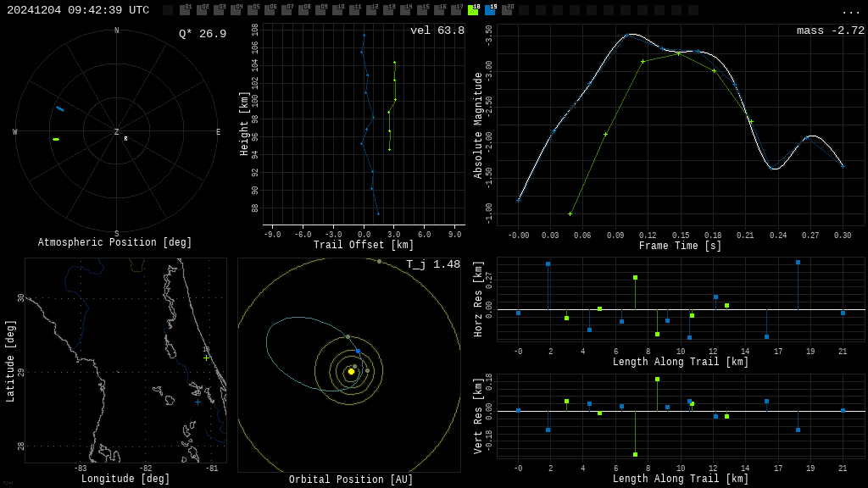This screenshot has height=488, width=868.
Task: Click the mass -2.72 label
Action: click(831, 30)
